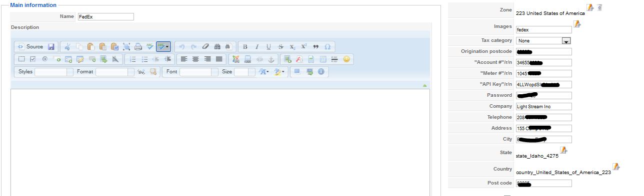Click the Print icon
The width and height of the screenshot is (644, 196).
click(x=138, y=47)
